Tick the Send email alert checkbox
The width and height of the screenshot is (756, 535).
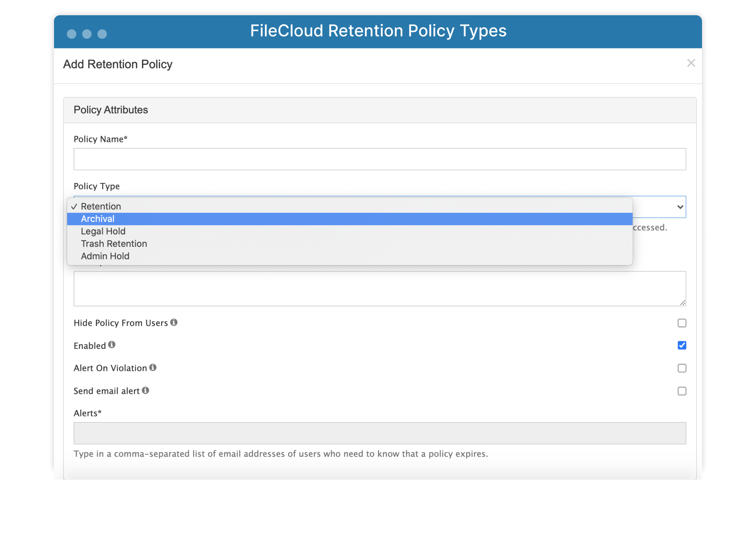682,391
